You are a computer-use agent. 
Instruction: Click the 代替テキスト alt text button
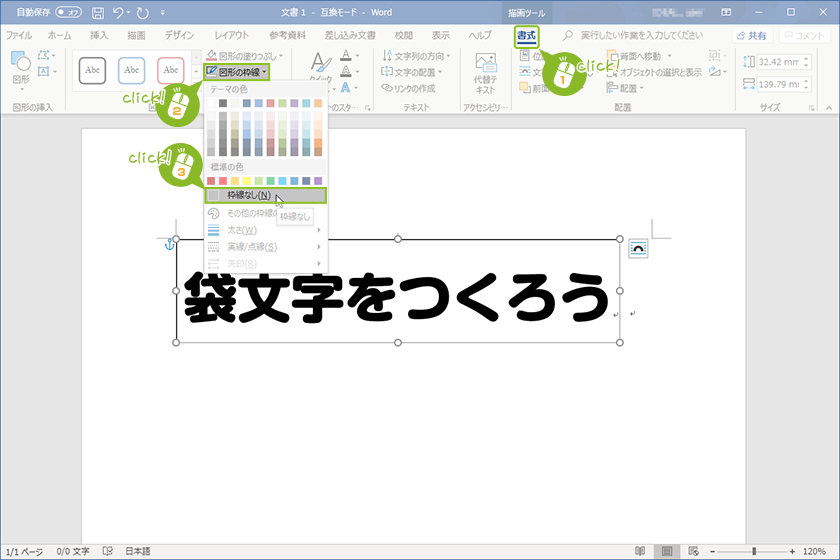pos(485,73)
